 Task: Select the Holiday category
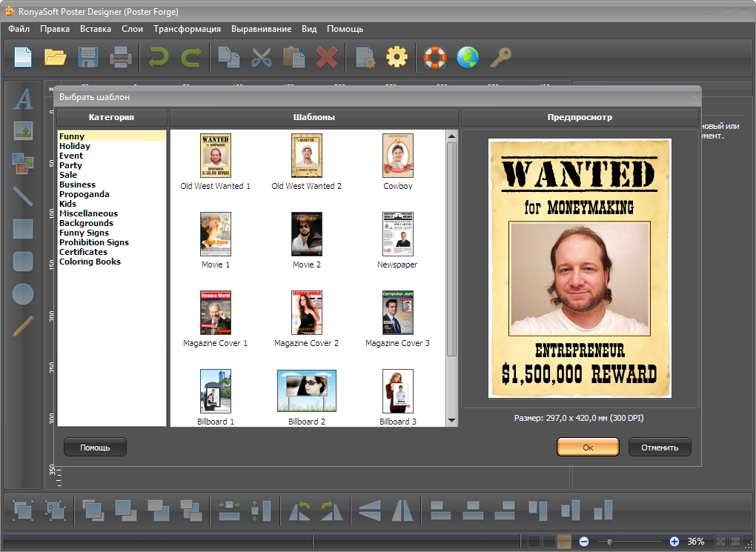(x=75, y=146)
